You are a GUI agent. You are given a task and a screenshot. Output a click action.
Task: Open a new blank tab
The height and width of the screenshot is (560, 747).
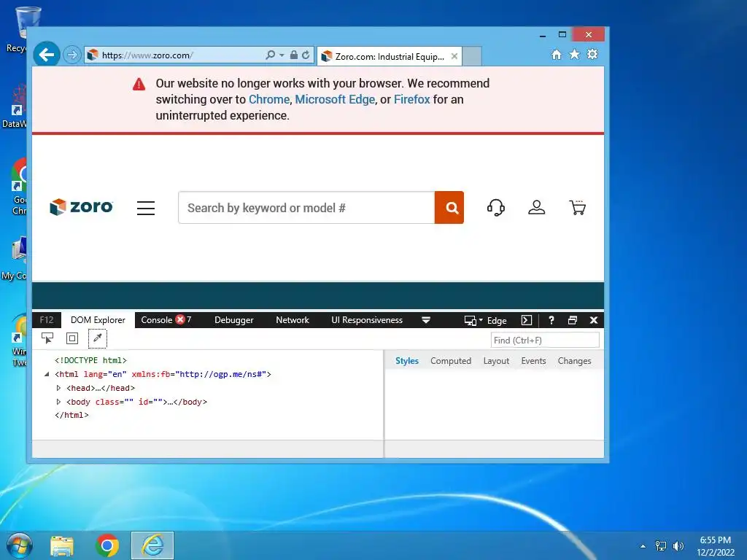[472, 56]
